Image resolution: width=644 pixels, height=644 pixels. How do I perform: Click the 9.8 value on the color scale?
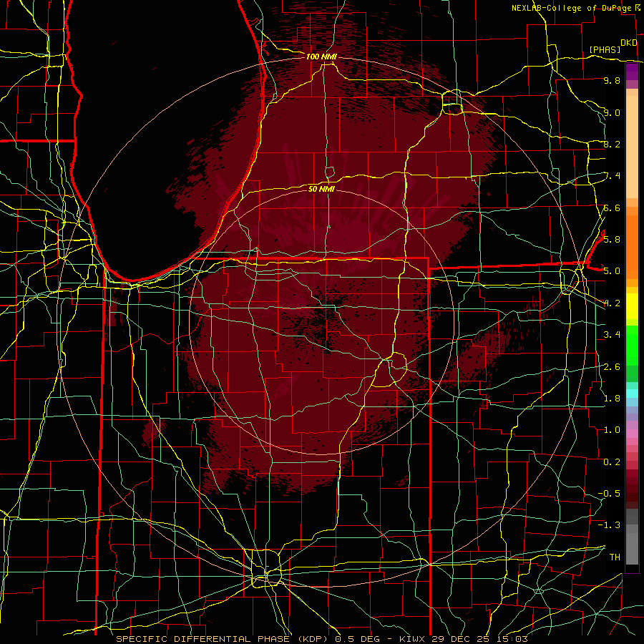(x=612, y=80)
